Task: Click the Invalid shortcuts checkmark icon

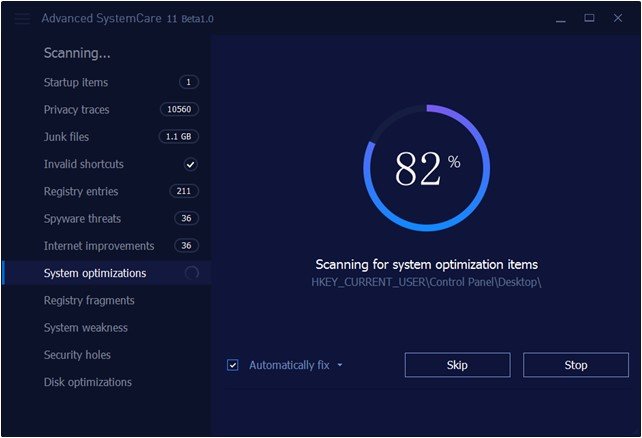Action: click(190, 165)
